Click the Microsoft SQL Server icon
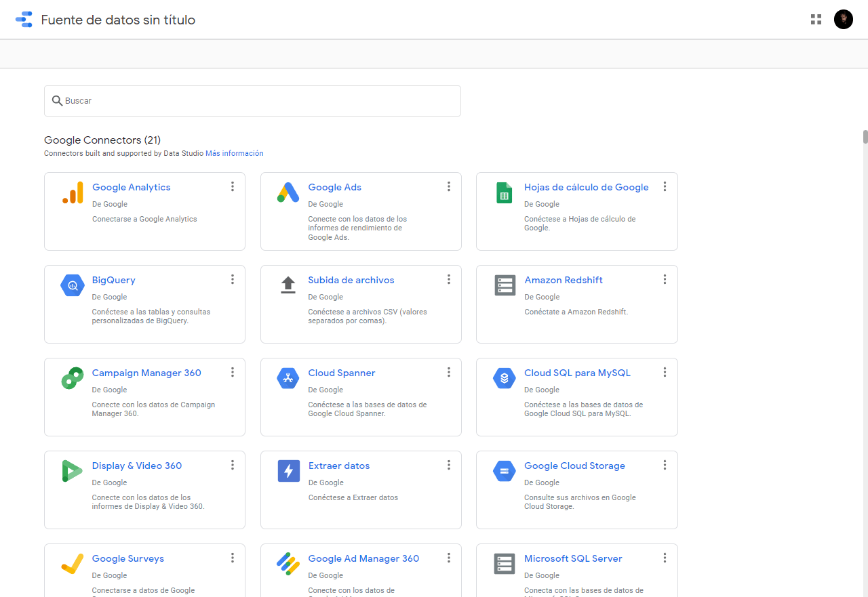Screen dimensions: 868x597 point(505,564)
